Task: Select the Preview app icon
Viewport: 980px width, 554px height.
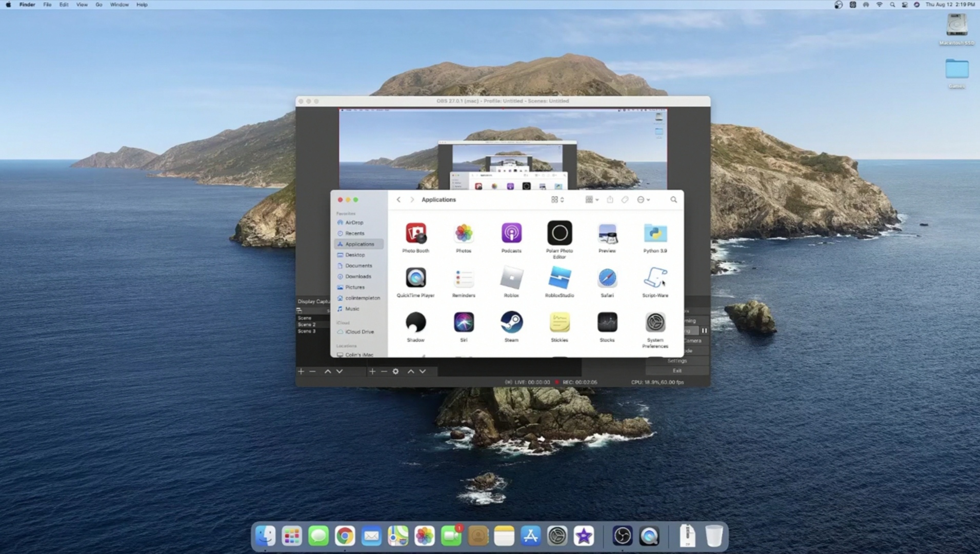Action: (607, 233)
